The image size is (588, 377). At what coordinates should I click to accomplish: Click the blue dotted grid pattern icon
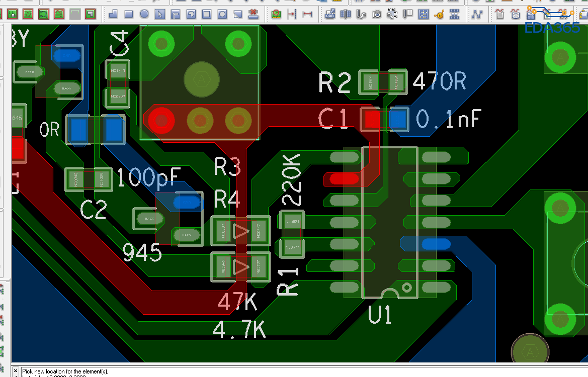[x=424, y=14]
